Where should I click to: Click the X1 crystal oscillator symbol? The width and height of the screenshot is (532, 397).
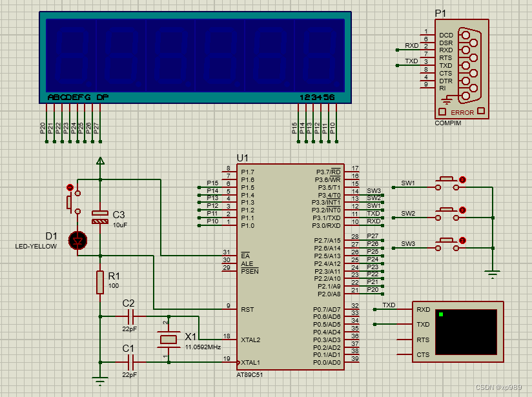click(x=169, y=340)
